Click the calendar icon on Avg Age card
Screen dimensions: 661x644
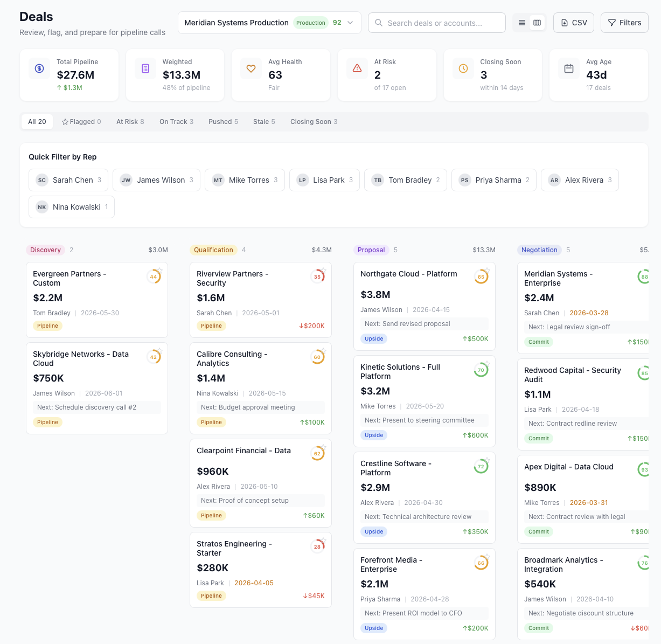pos(568,68)
